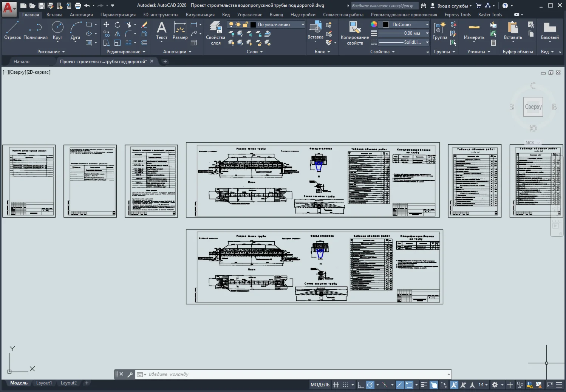Click the МОДЕЛЬ status bar button
566x392 pixels.
(320, 385)
